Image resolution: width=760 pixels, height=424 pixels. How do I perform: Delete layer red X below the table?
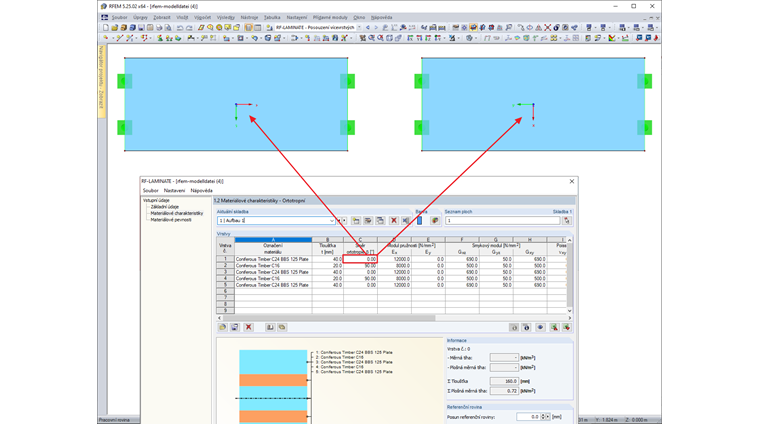(x=248, y=328)
